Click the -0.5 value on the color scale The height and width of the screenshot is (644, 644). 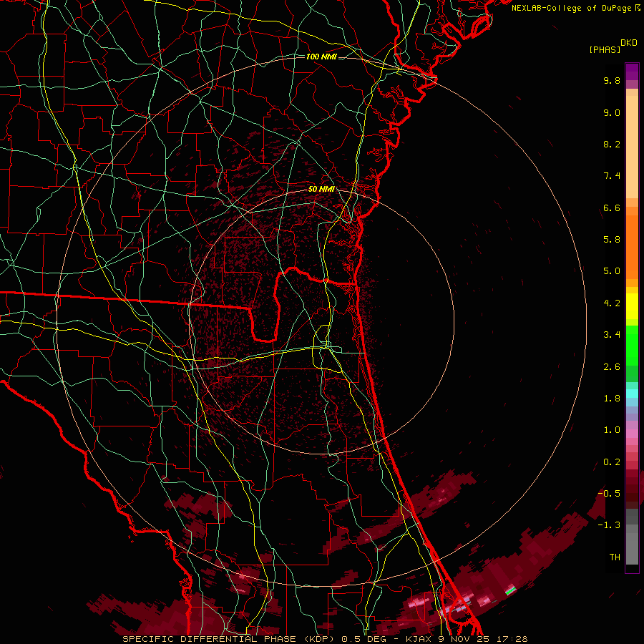tap(609, 494)
